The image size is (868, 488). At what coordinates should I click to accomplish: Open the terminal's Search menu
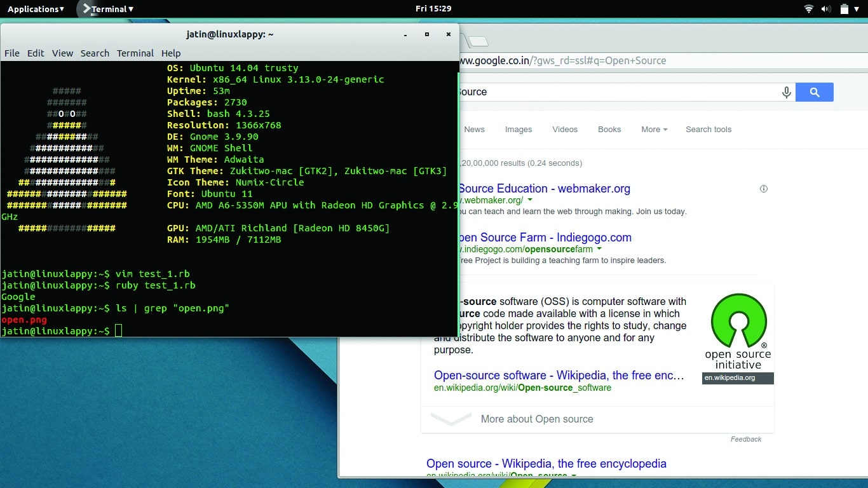95,53
